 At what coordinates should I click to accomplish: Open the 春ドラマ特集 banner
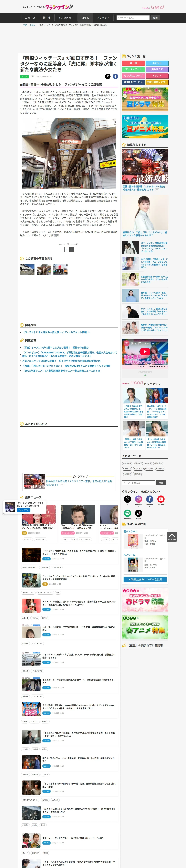pos(145,600)
